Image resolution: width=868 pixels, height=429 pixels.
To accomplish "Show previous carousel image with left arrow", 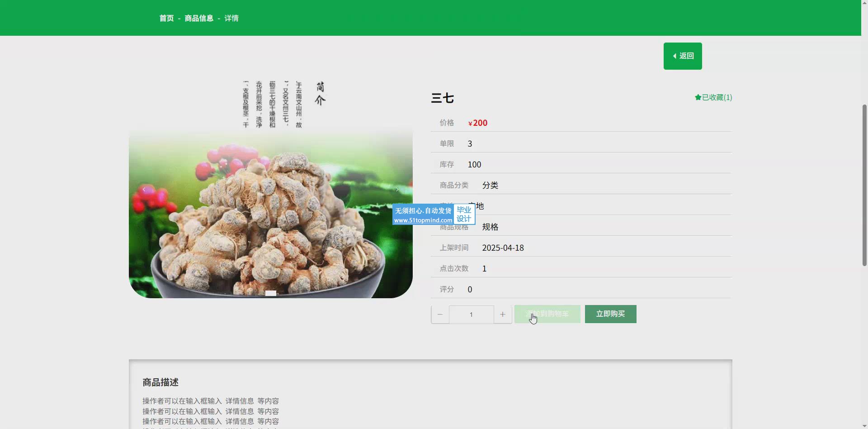I will [x=144, y=190].
